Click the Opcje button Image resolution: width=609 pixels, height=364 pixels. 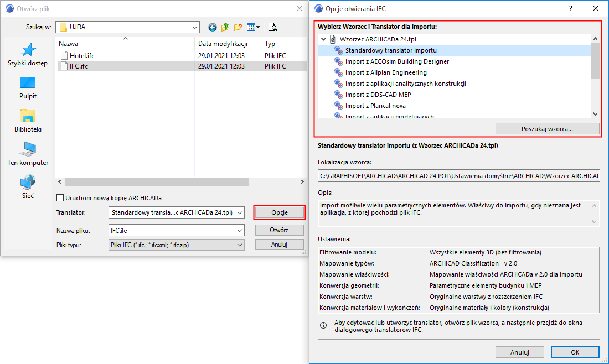[280, 212]
